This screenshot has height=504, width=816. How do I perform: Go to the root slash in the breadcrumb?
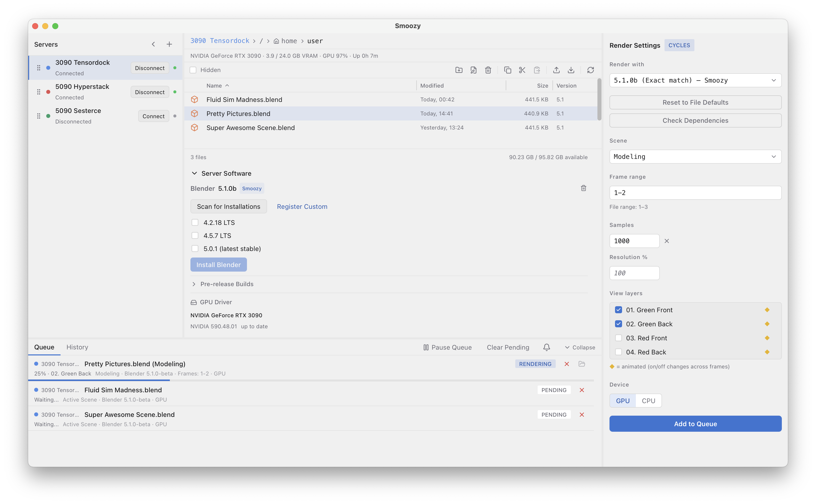tap(261, 41)
